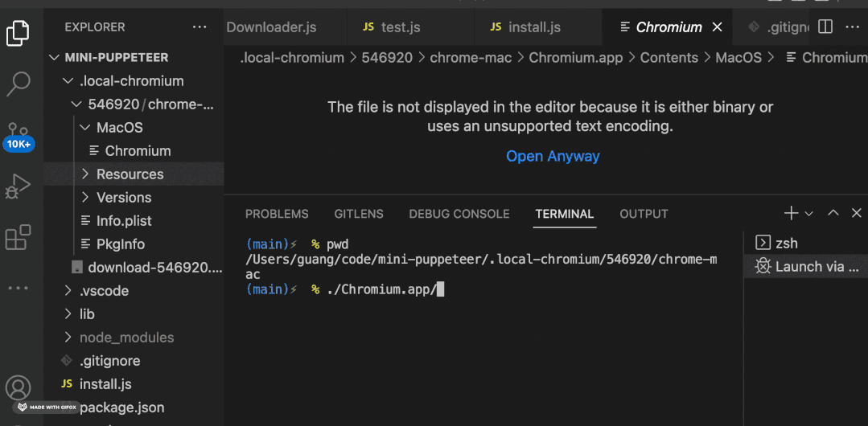Open the Extensions view

(18, 237)
